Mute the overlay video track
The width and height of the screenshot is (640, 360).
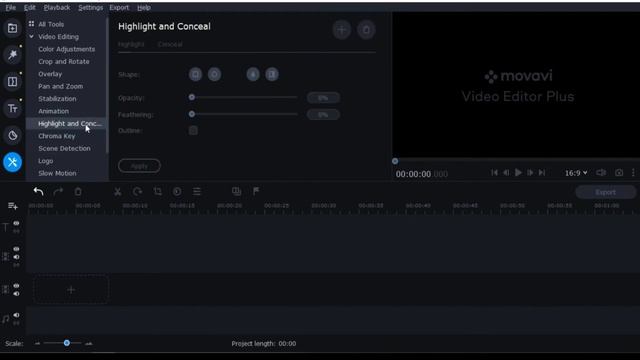[x=16, y=257]
